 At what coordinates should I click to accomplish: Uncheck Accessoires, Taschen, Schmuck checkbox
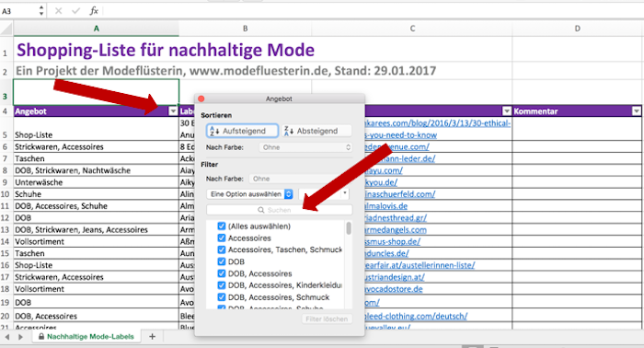pyautogui.click(x=222, y=249)
